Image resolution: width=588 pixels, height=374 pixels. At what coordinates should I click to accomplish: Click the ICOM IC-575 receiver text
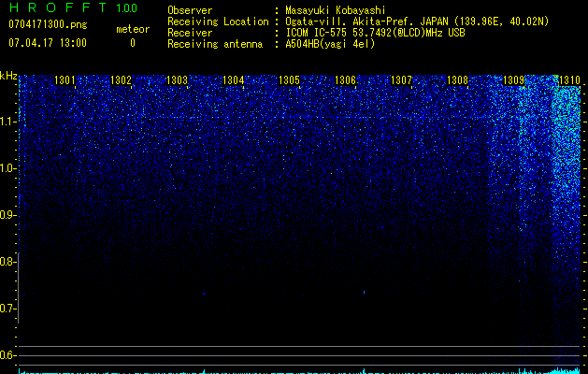pyautogui.click(x=375, y=33)
